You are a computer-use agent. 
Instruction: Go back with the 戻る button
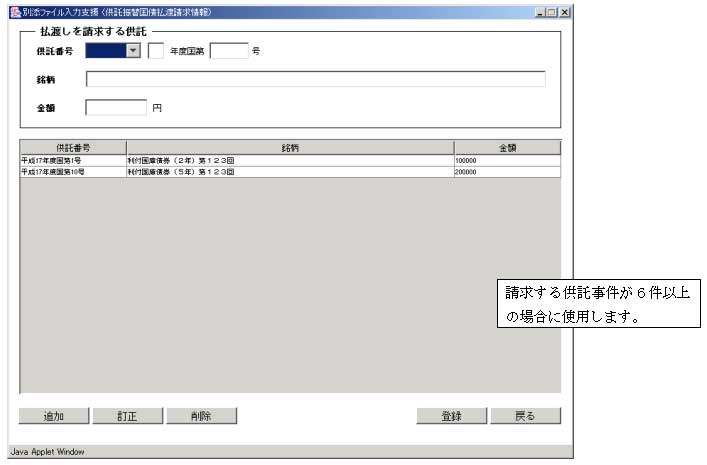tap(525, 416)
